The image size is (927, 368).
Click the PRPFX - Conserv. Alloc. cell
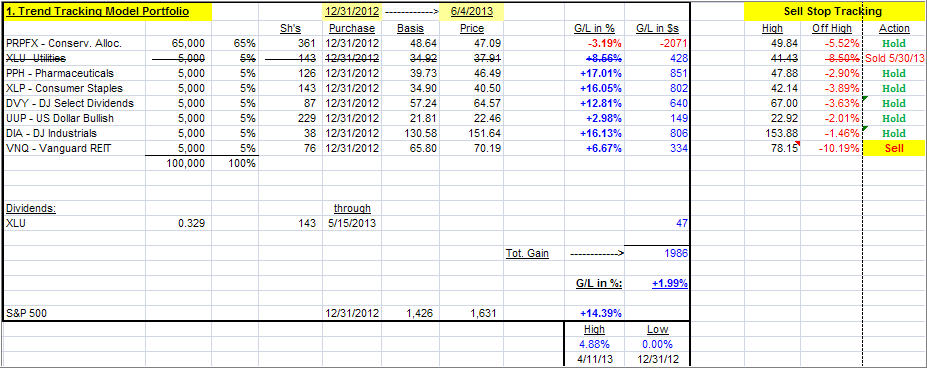74,43
